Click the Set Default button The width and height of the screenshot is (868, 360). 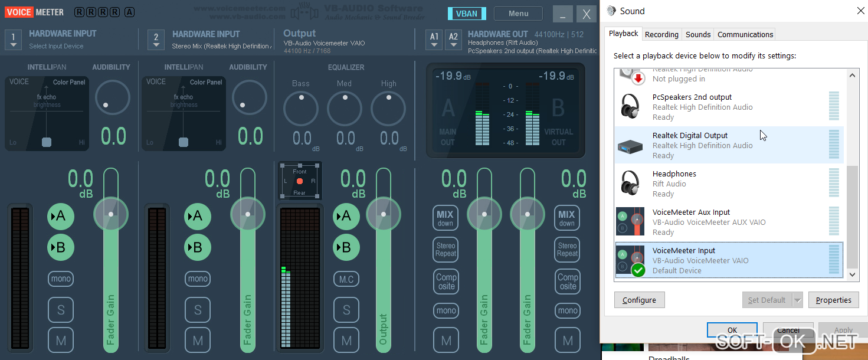(767, 300)
